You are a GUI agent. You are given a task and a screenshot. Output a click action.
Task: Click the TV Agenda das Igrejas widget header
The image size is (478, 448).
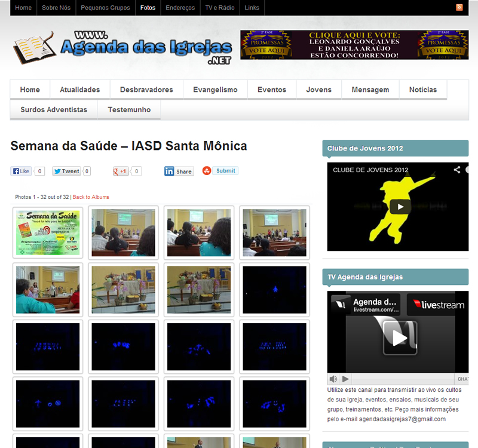(x=396, y=277)
